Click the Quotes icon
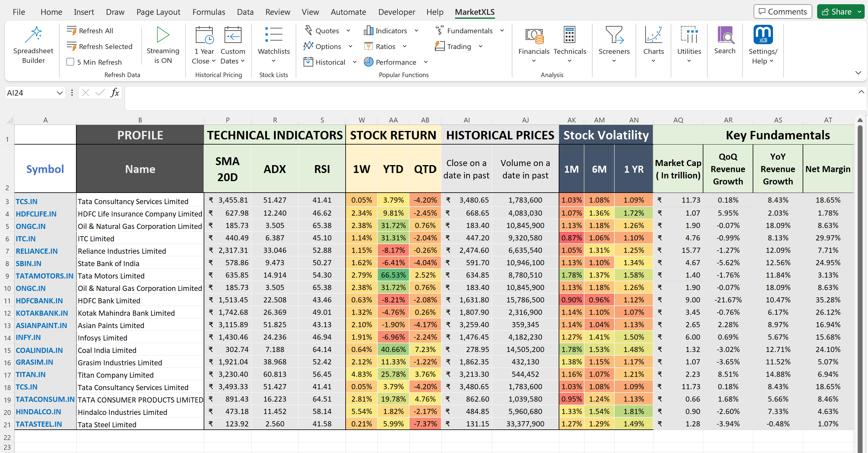 tap(308, 30)
